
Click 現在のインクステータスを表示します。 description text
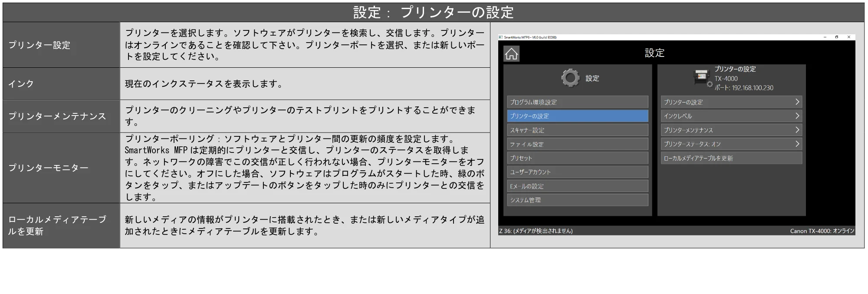[x=204, y=84]
